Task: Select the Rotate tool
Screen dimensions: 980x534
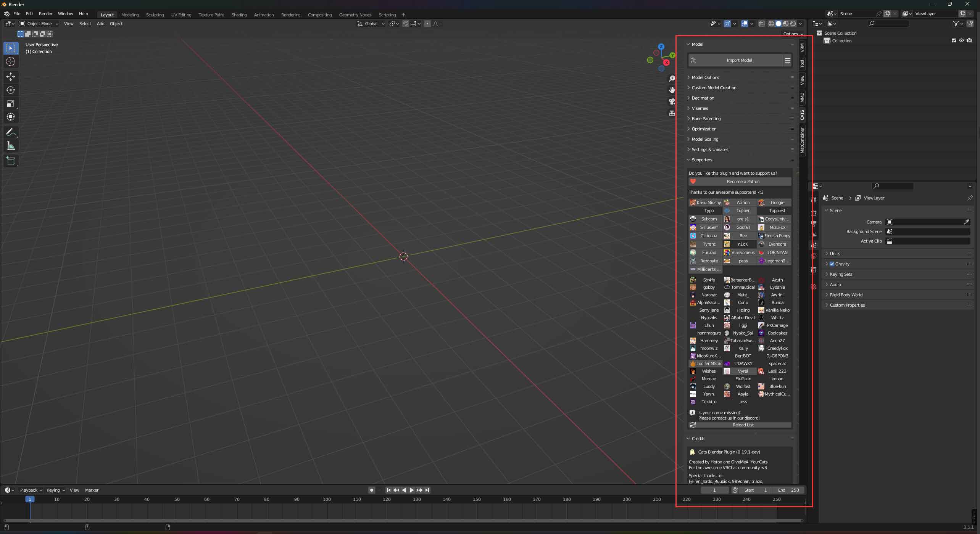Action: click(x=11, y=90)
